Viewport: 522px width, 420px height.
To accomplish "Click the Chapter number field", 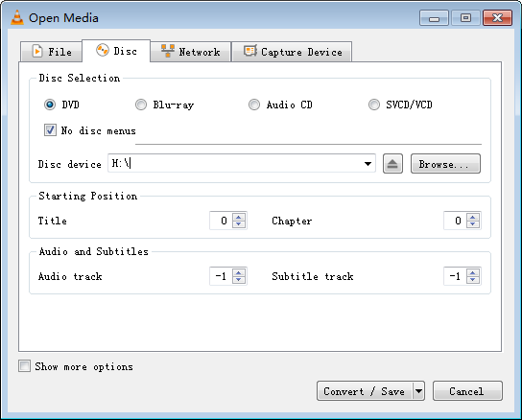I will coord(455,221).
